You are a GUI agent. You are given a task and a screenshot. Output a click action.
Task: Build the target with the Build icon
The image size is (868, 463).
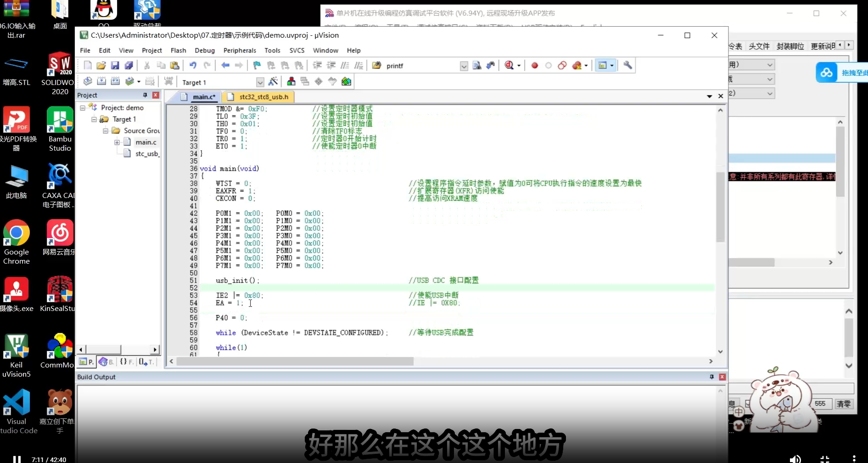pyautogui.click(x=101, y=82)
